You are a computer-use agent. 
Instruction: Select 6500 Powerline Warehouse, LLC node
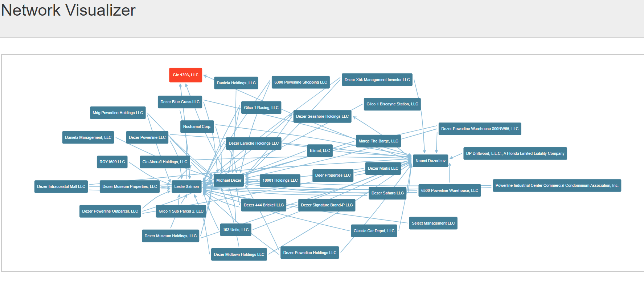(450, 190)
